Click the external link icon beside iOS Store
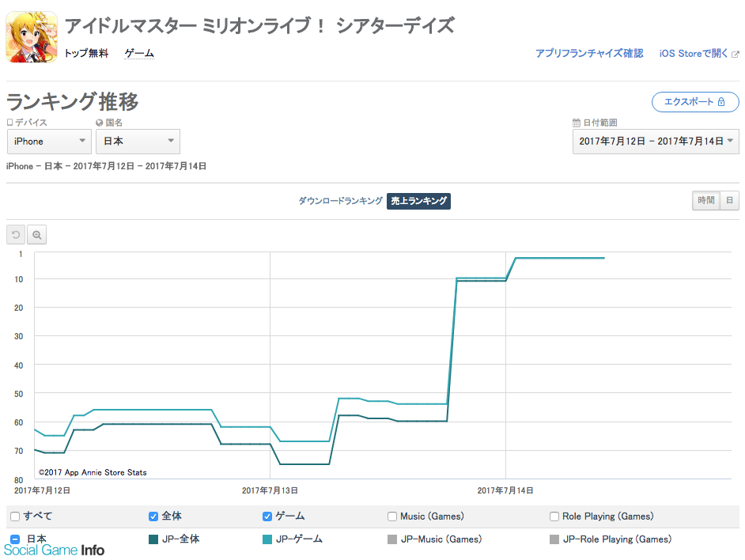This screenshot has width=745, height=560. [x=735, y=55]
